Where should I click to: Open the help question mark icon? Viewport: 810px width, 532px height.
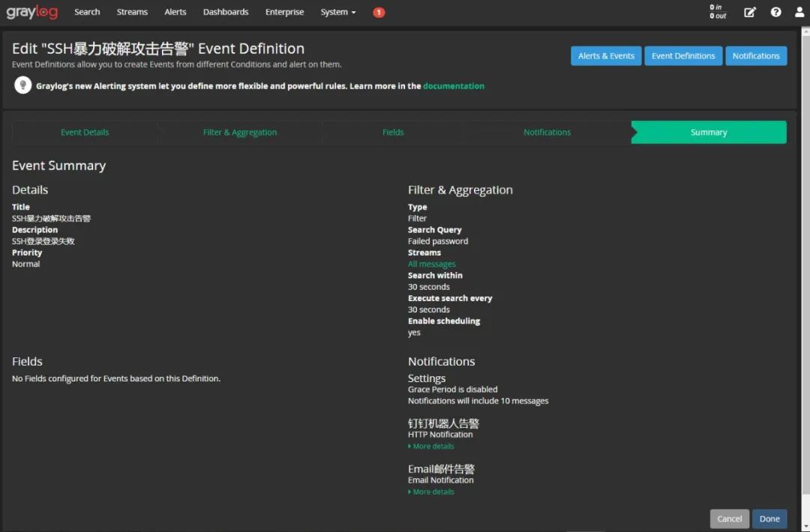pos(775,12)
